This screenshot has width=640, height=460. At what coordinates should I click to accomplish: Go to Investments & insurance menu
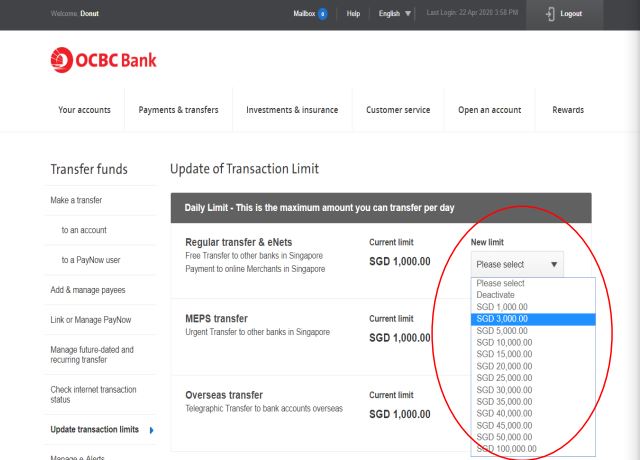tap(292, 110)
